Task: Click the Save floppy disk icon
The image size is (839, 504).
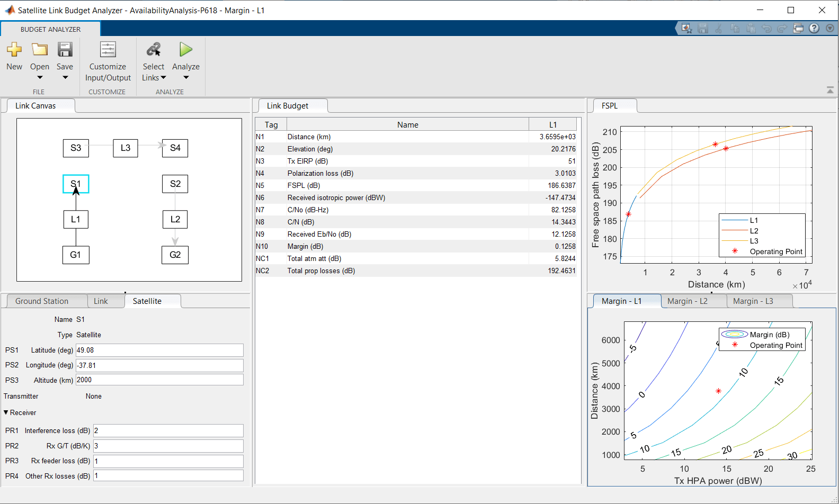Action: pos(65,50)
